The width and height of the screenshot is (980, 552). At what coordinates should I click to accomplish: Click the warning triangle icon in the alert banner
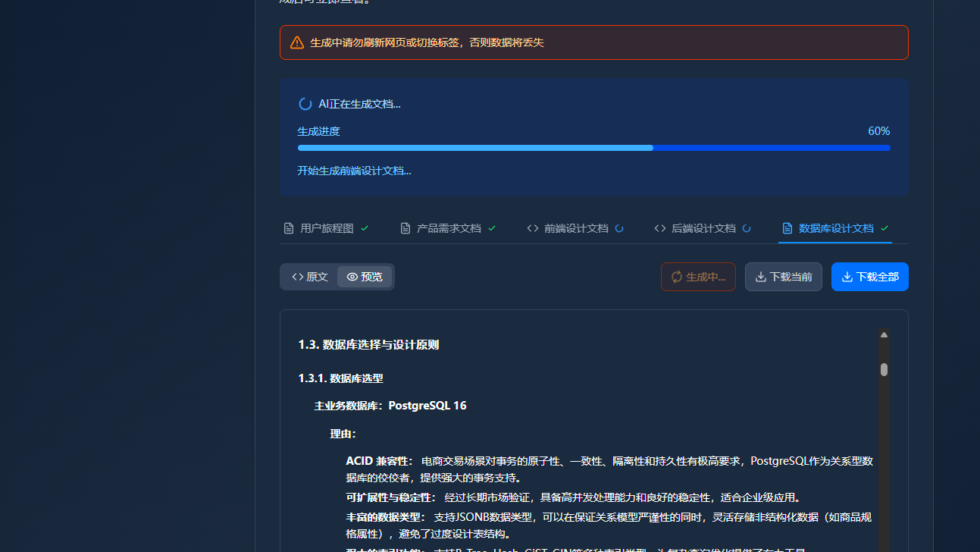(x=297, y=42)
